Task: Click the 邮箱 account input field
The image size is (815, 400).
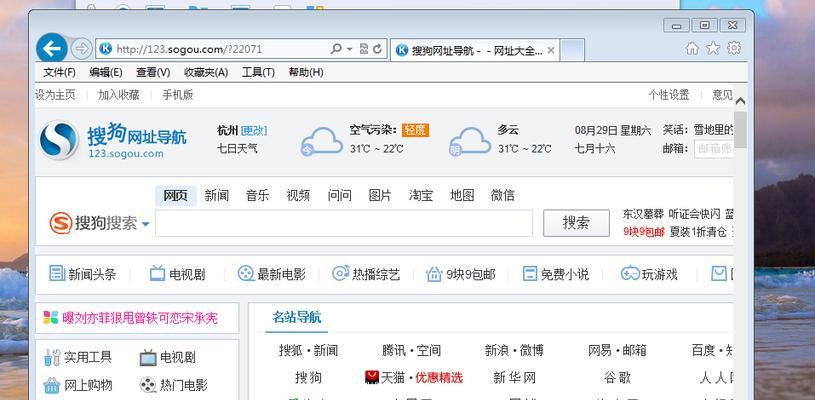Action: click(x=714, y=149)
